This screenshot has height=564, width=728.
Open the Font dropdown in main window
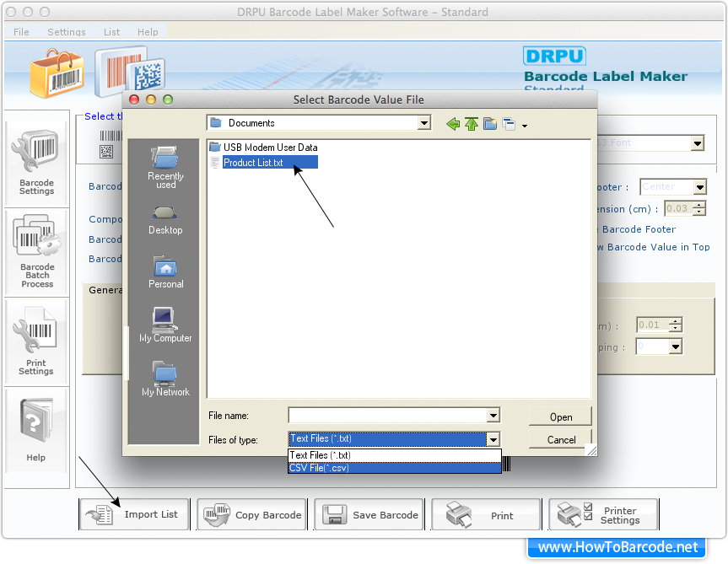(x=698, y=143)
